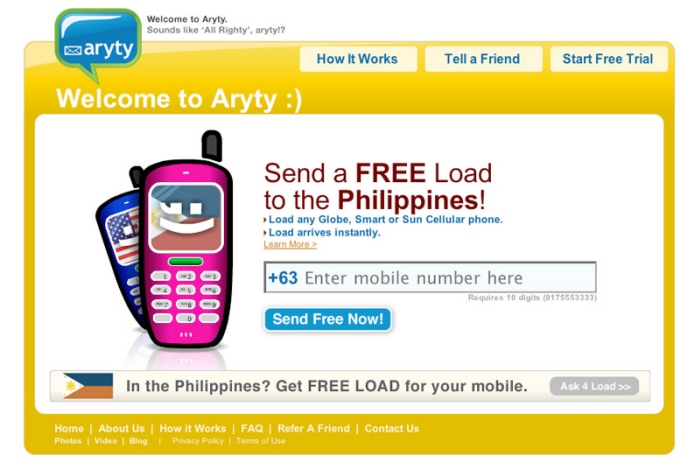Open the Contact Us footer link
Screen dimensions: 700x474
(x=392, y=428)
